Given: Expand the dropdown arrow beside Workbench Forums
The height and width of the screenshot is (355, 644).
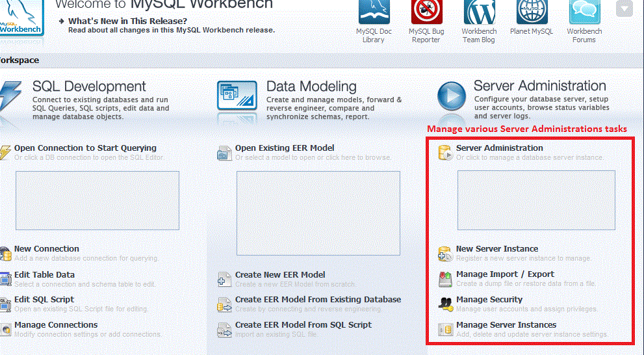Looking at the screenshot, I should pyautogui.click(x=625, y=8).
